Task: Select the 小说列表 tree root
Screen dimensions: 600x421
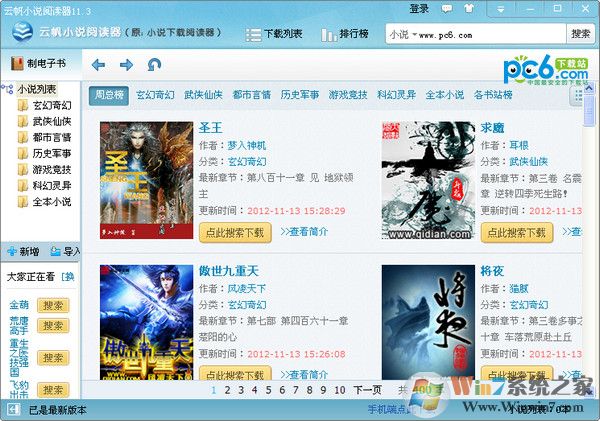Action: click(x=36, y=90)
